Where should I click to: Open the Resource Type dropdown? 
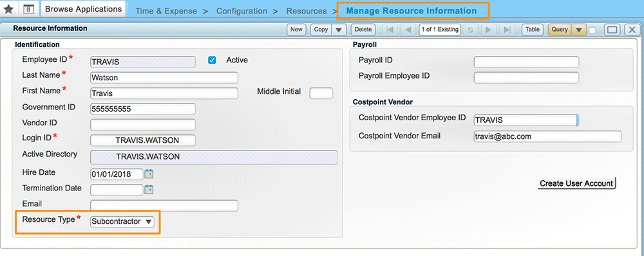coord(122,221)
